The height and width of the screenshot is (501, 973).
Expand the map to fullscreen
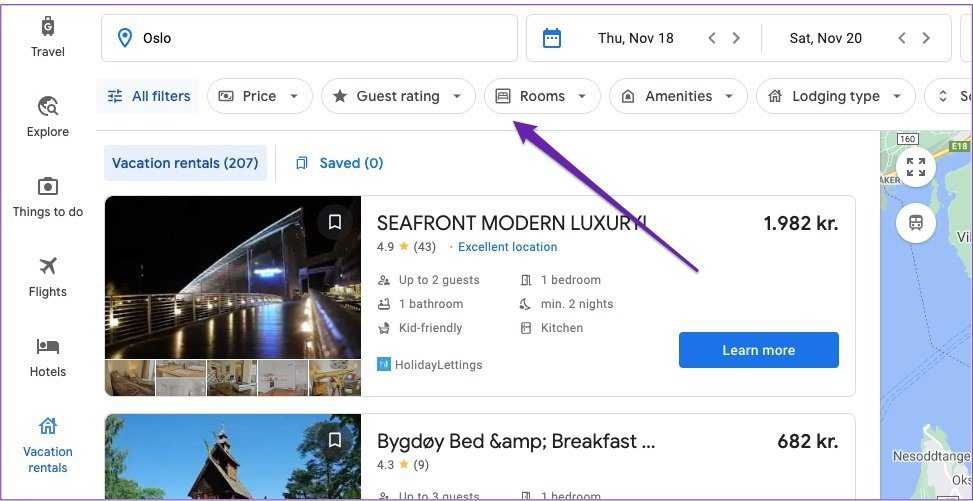pyautogui.click(x=915, y=167)
